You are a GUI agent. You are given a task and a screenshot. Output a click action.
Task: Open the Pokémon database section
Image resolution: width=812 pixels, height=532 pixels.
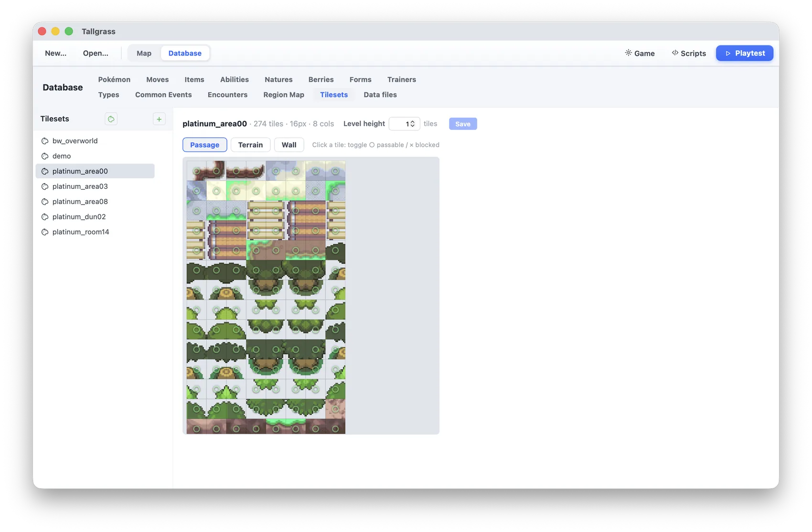[114, 79]
